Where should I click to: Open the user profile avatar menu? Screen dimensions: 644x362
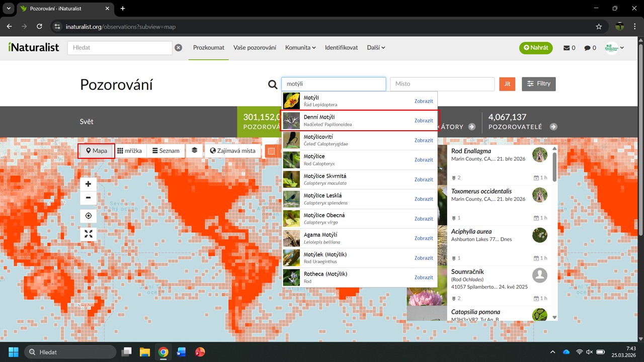point(614,48)
